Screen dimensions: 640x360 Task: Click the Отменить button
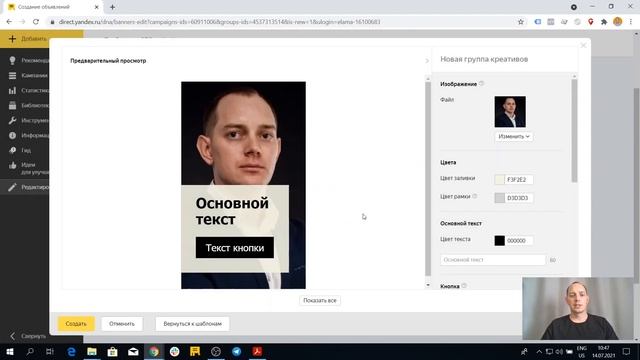click(x=122, y=324)
